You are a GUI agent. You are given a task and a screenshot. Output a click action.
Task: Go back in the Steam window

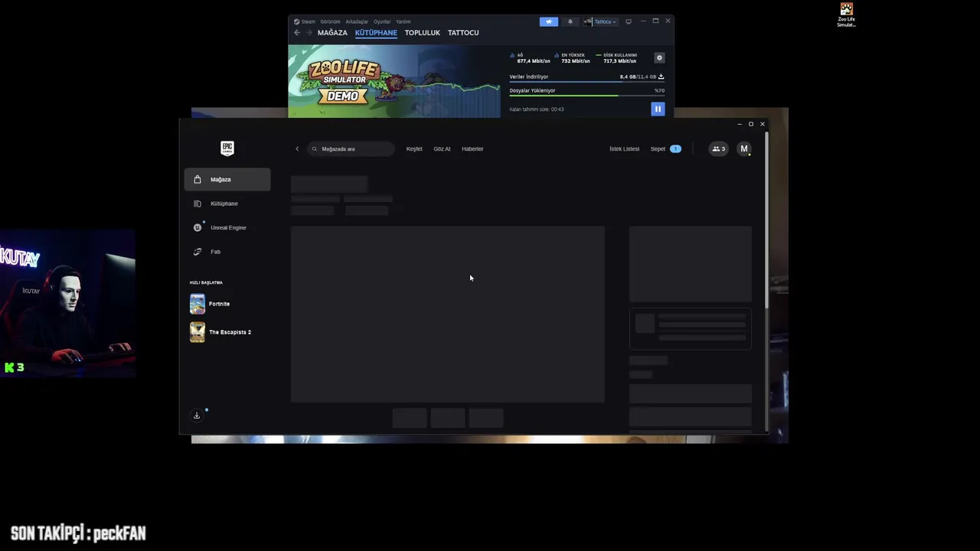click(x=297, y=33)
